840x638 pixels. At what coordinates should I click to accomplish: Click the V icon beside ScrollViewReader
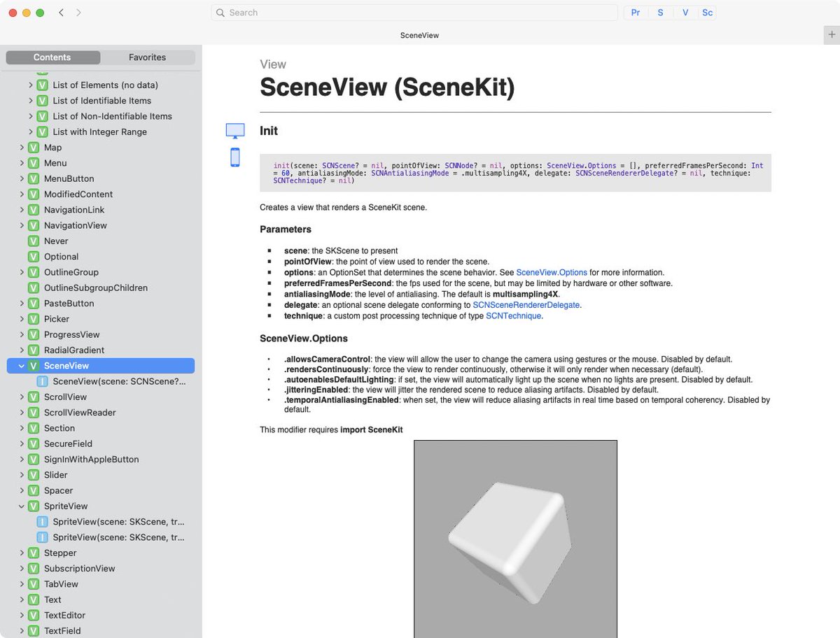[x=33, y=413]
